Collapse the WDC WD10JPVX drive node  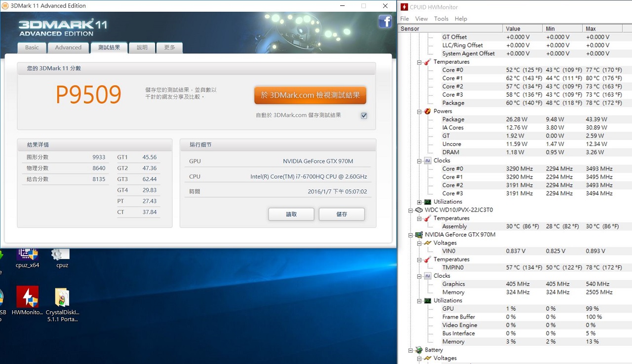410,210
